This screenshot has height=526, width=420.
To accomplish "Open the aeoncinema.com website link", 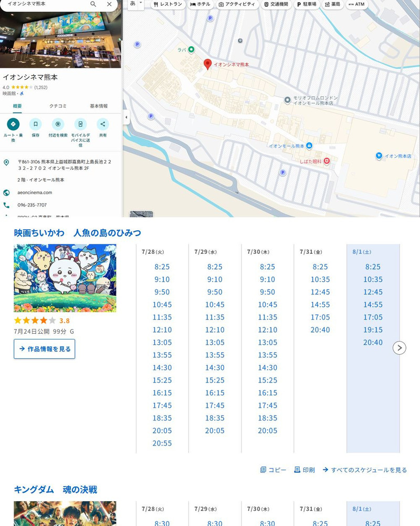I will (35, 192).
